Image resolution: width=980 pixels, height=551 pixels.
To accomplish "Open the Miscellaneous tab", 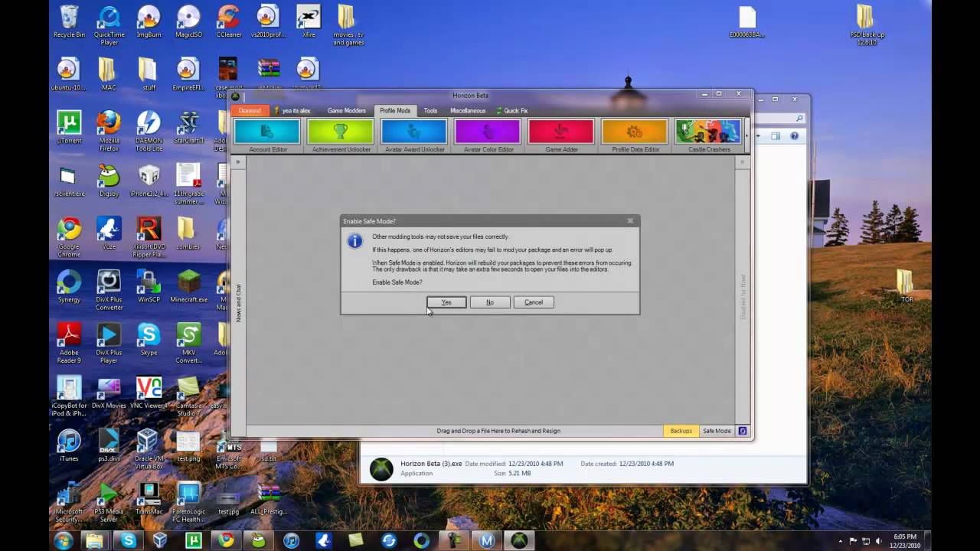I will (x=468, y=111).
